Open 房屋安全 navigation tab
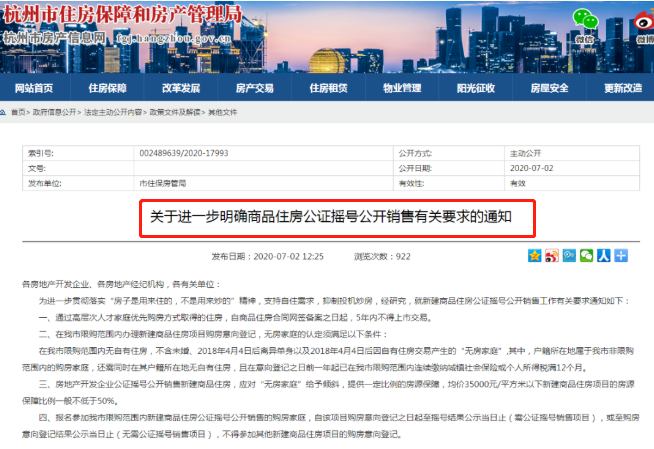This screenshot has height=449, width=654. click(549, 88)
